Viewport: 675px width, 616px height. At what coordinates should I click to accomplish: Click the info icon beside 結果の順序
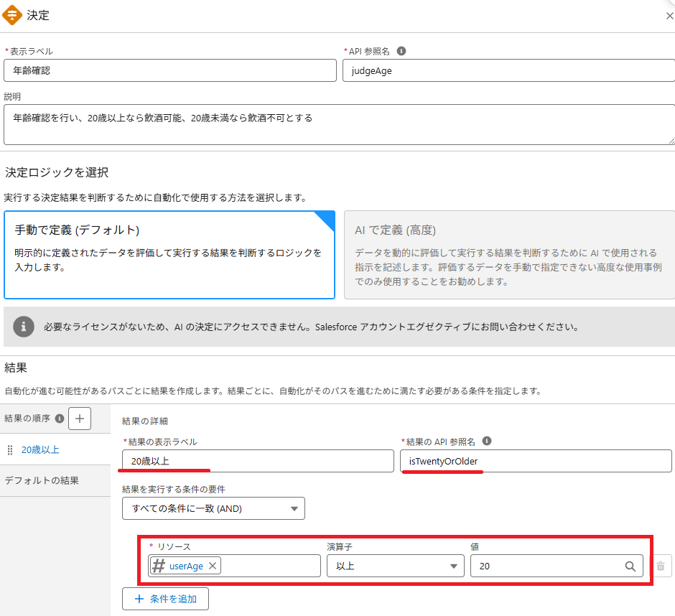point(60,419)
